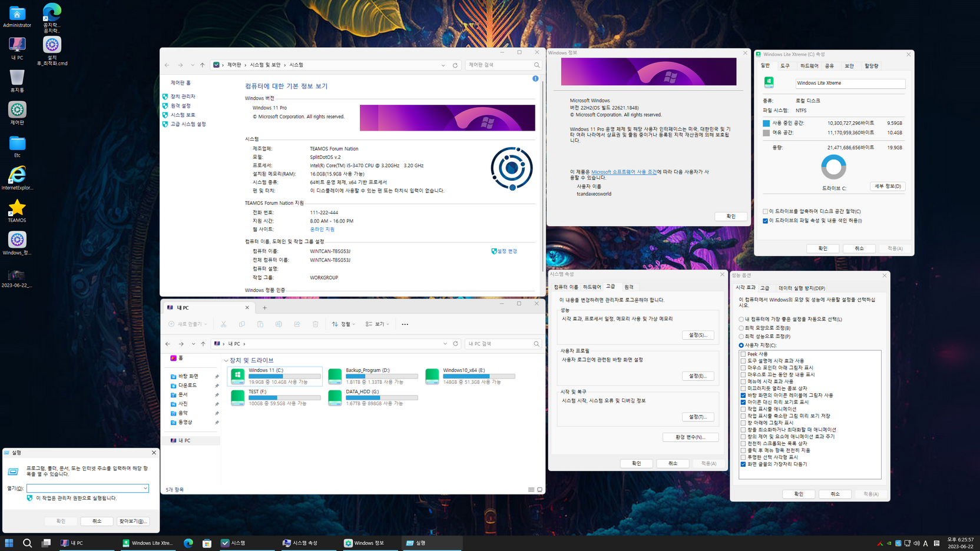Select the TEST (F:) drive
Viewport: 980px width, 551px height.
(275, 397)
